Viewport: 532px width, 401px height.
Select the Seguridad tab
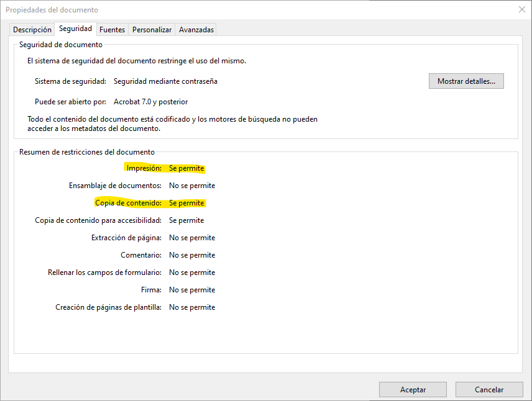(75, 29)
